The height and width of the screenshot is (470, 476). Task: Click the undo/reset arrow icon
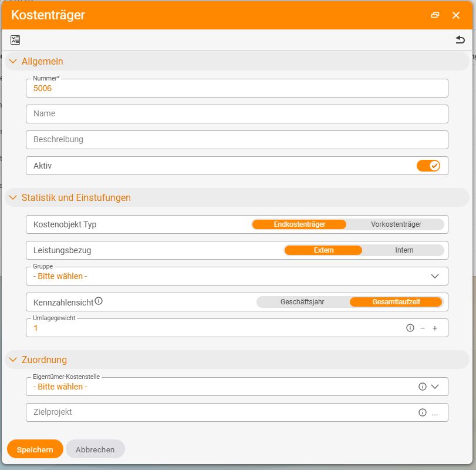pos(460,40)
